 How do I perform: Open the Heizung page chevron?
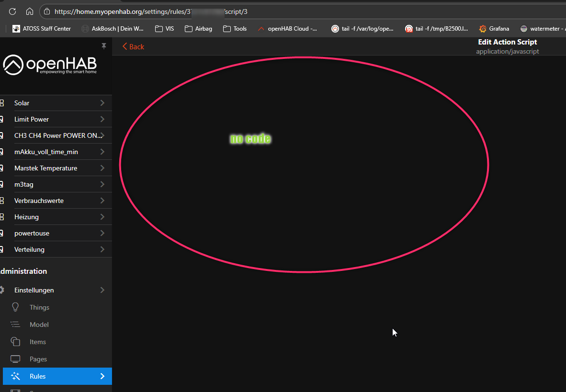click(102, 217)
